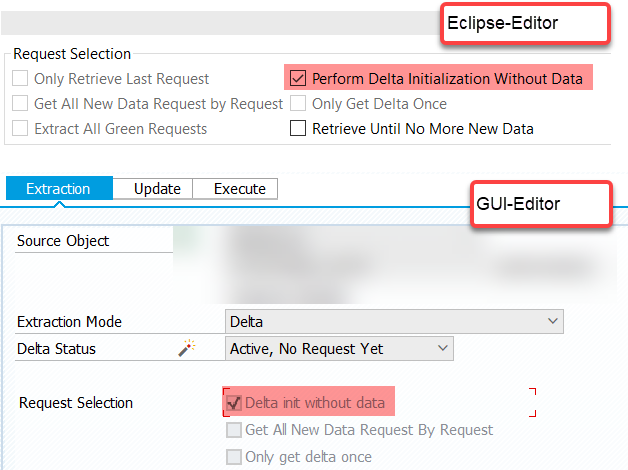The width and height of the screenshot is (628, 470).
Task: Uncheck Perform Delta Initialization Without Data
Action: [298, 78]
